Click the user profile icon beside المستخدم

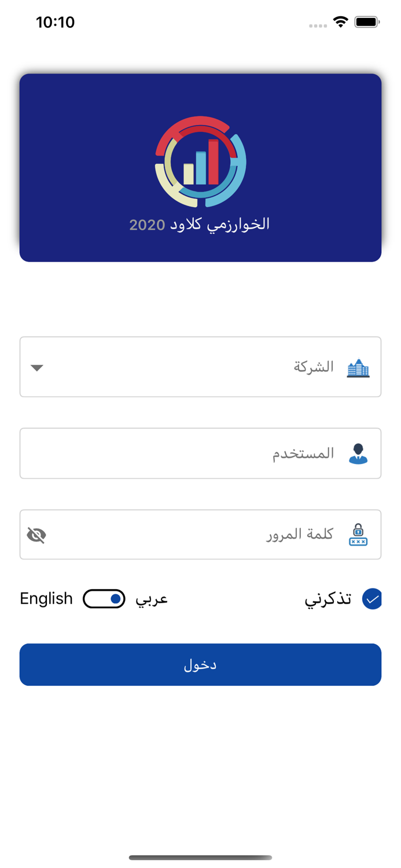pyautogui.click(x=358, y=453)
